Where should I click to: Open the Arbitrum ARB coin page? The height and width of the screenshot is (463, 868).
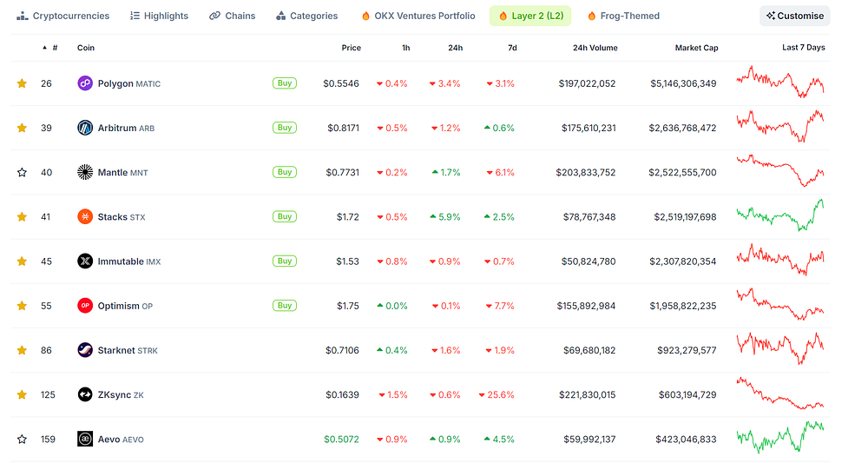pyautogui.click(x=126, y=128)
